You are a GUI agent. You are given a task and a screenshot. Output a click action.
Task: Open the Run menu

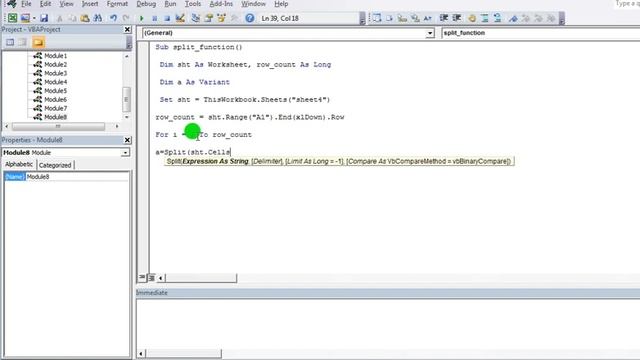pyautogui.click(x=170, y=4)
